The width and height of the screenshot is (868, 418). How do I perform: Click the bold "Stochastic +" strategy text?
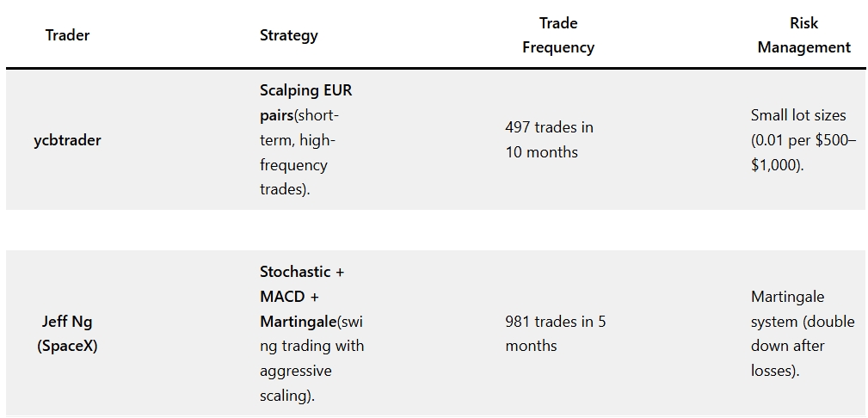301,272
